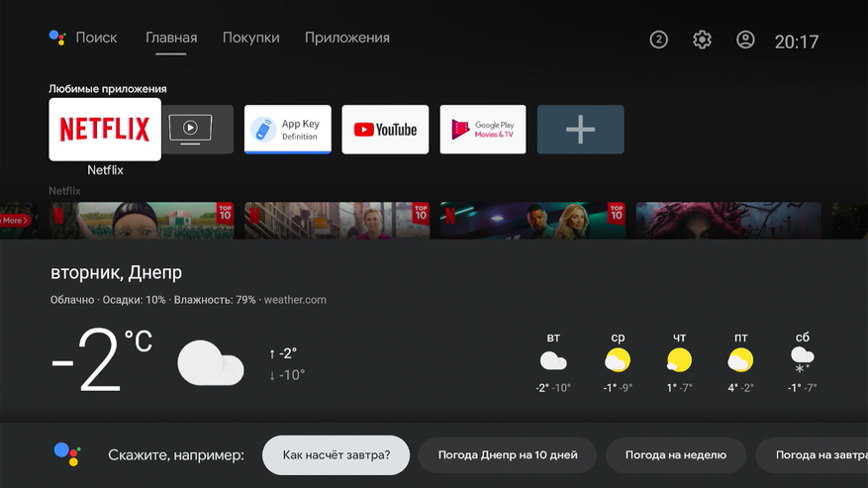Launch App Key Definition app
Viewport: 868px width, 488px height.
click(x=288, y=130)
